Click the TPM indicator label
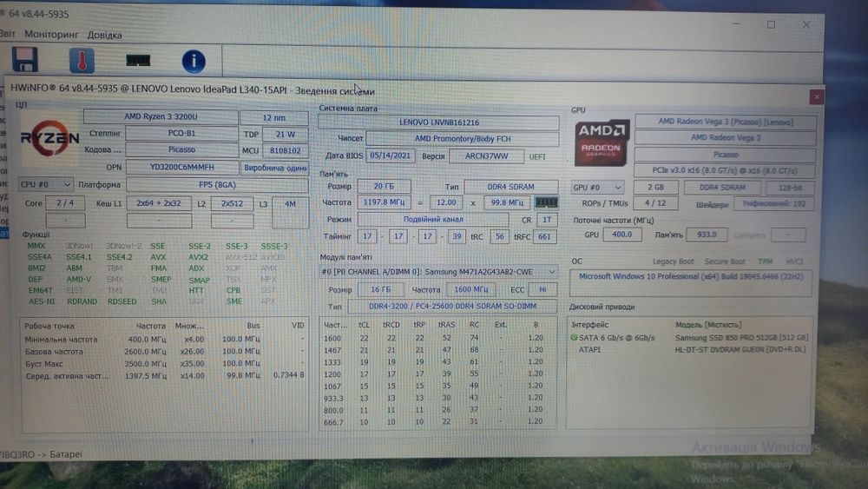The width and height of the screenshot is (868, 489). click(765, 261)
